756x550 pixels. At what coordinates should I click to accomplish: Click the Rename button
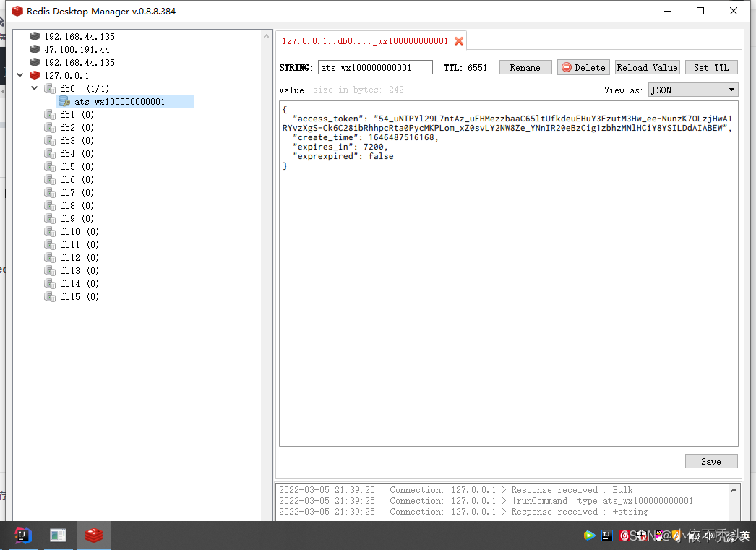[x=525, y=67]
